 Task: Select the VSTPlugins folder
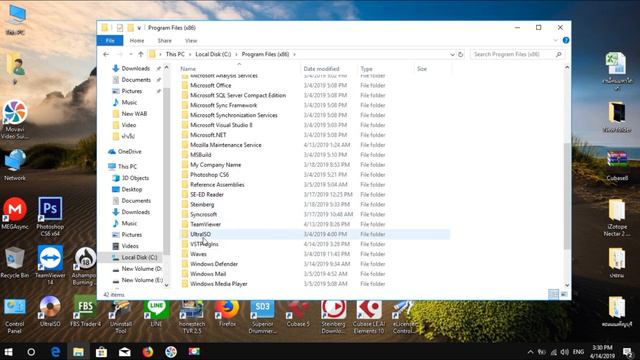(204, 244)
